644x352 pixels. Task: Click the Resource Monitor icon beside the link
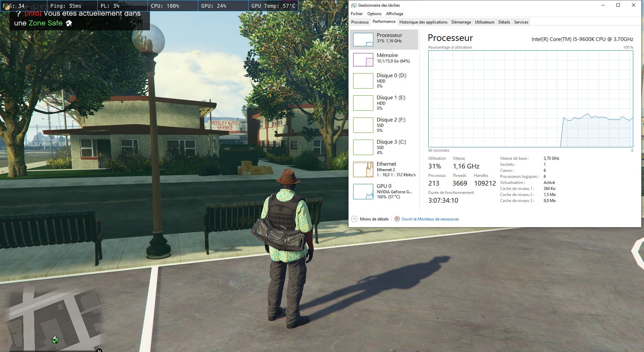pos(397,219)
